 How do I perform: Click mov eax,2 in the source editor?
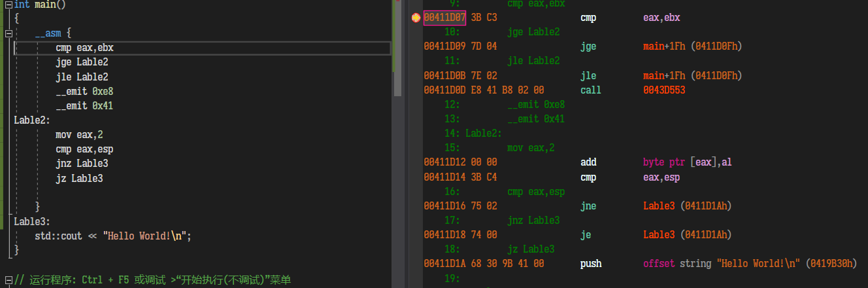[79, 135]
